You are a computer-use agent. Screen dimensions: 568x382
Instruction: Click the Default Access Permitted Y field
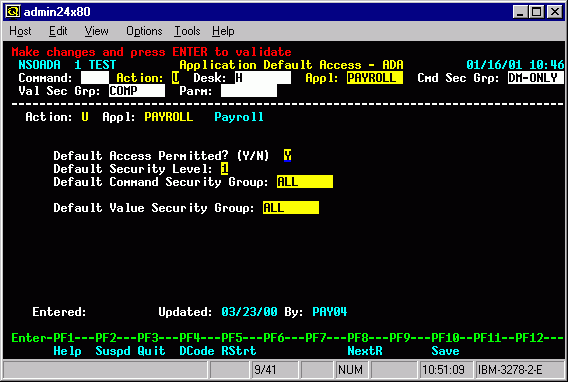(x=288, y=156)
